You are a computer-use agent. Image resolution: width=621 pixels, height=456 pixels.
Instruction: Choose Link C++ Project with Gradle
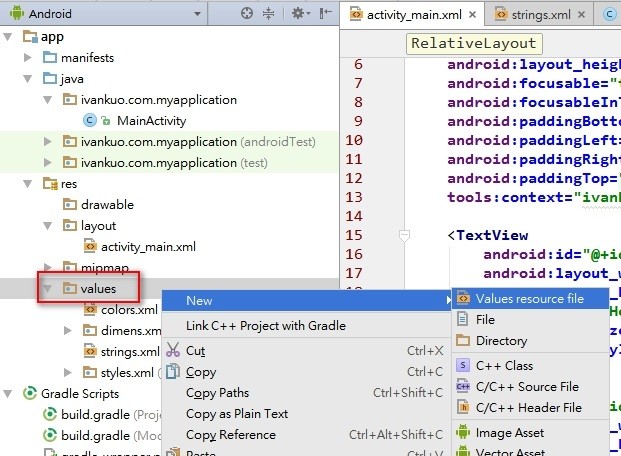266,326
